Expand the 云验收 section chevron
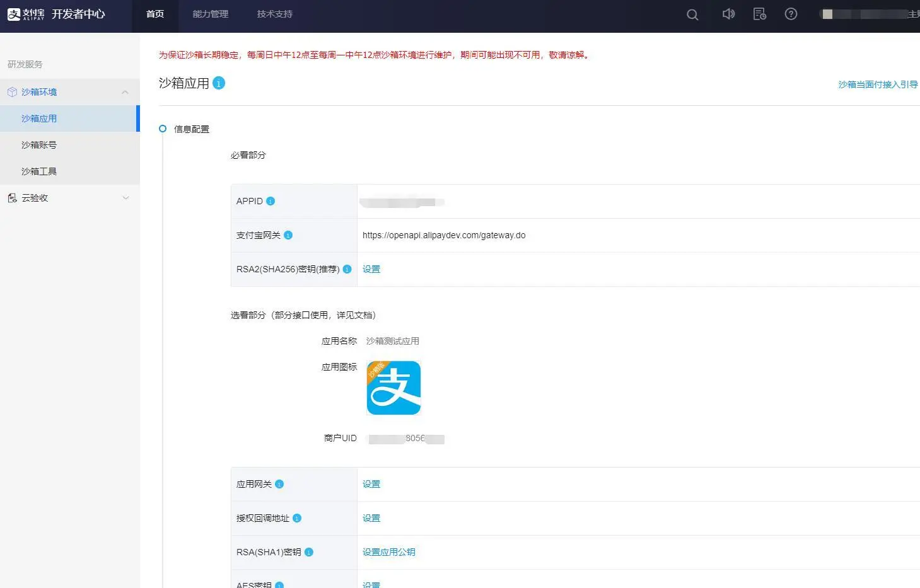Viewport: 920px width, 588px height. [125, 198]
